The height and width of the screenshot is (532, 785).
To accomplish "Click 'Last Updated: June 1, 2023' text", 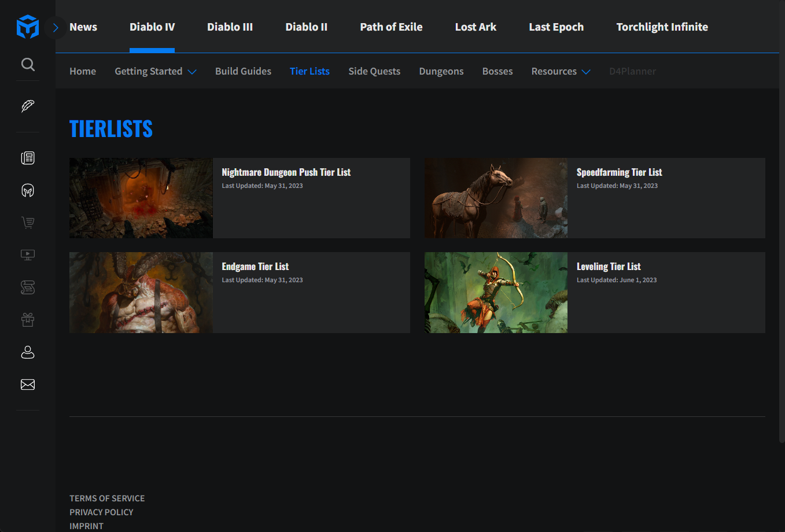I will [x=617, y=280].
